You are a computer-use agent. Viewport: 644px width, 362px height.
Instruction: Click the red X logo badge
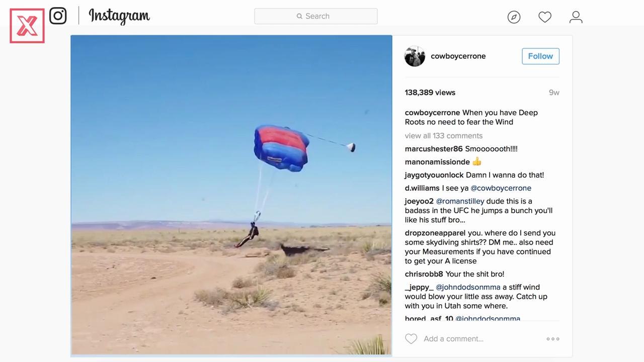tap(27, 26)
